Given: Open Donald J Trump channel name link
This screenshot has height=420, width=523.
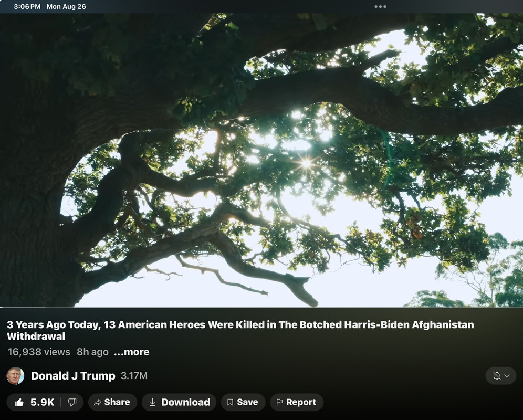Looking at the screenshot, I should pyautogui.click(x=73, y=376).
